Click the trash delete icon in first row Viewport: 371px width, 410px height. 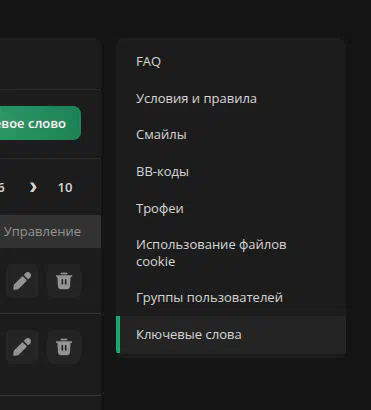pyautogui.click(x=64, y=281)
